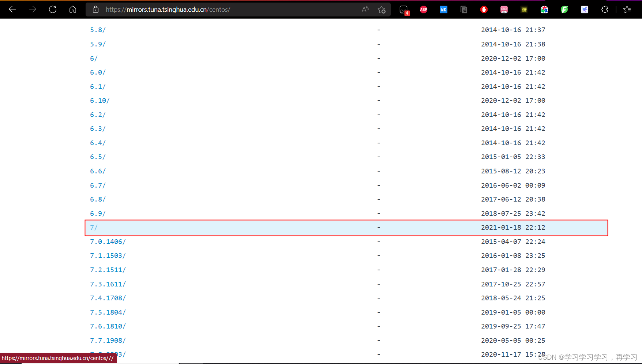Open the 6.10/ directory

tap(100, 101)
